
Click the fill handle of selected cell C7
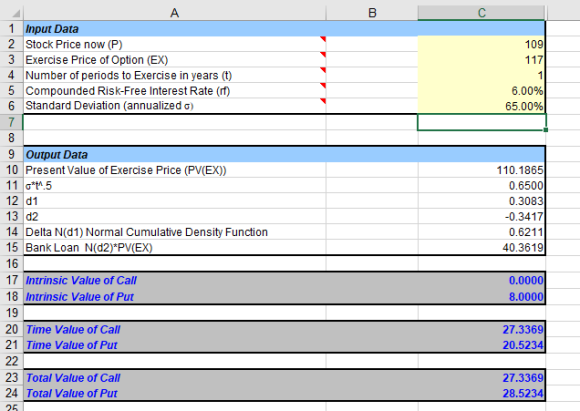546,130
